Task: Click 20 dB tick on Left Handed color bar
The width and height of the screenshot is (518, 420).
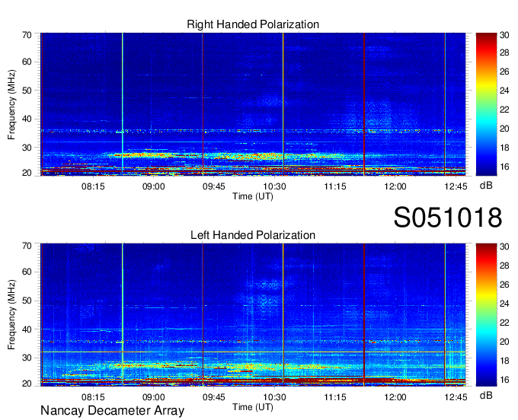Action: coord(504,342)
